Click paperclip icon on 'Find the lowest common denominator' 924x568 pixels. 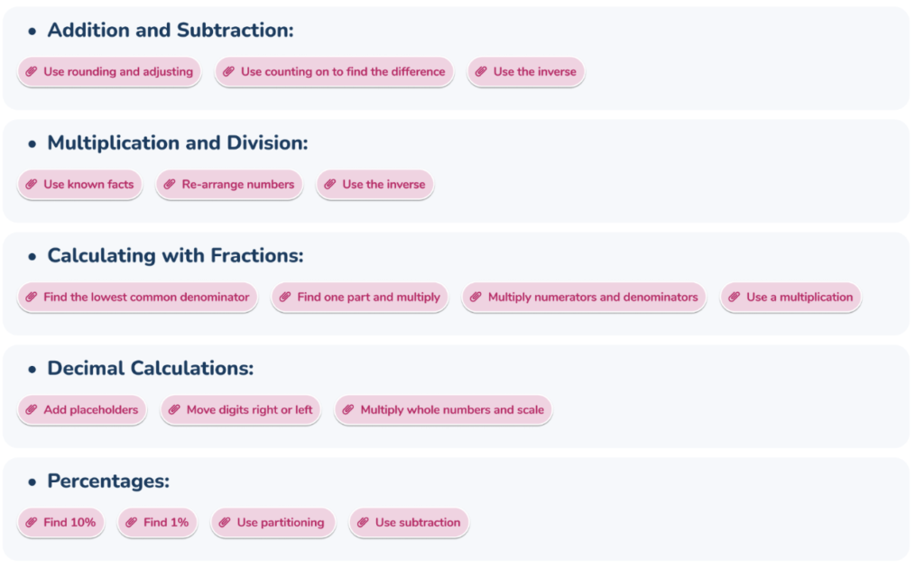tap(32, 298)
